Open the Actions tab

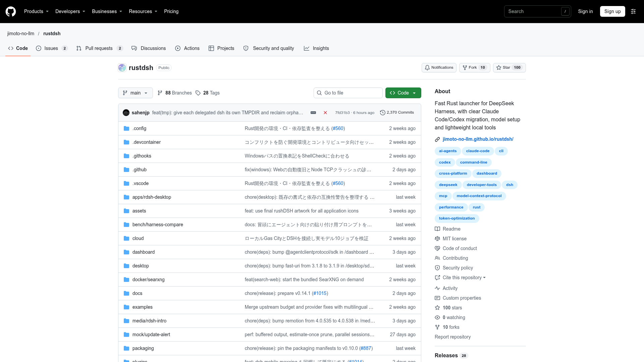(187, 48)
